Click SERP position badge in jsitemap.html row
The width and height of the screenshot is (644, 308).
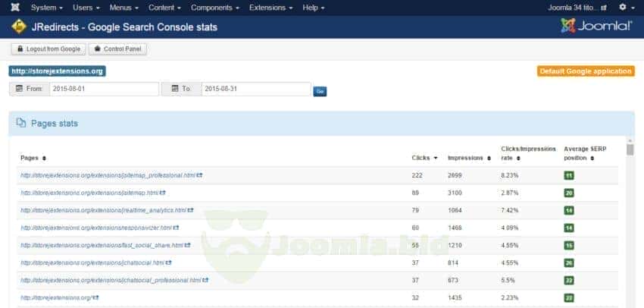click(569, 193)
